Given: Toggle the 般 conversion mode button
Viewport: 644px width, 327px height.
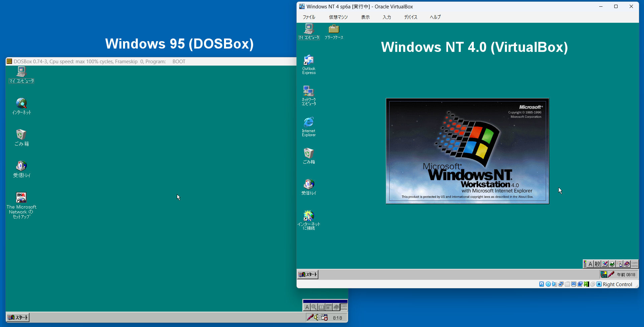Looking at the screenshot, I should pos(597,264).
